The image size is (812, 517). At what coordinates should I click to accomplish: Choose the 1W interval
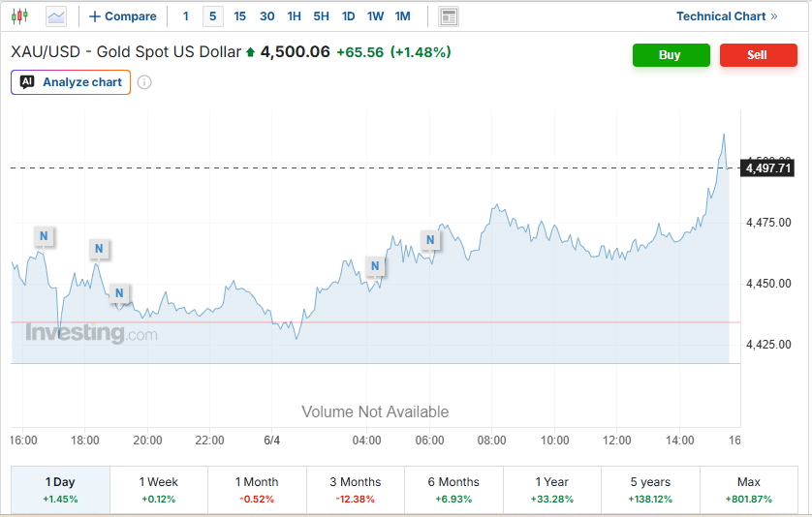click(375, 16)
